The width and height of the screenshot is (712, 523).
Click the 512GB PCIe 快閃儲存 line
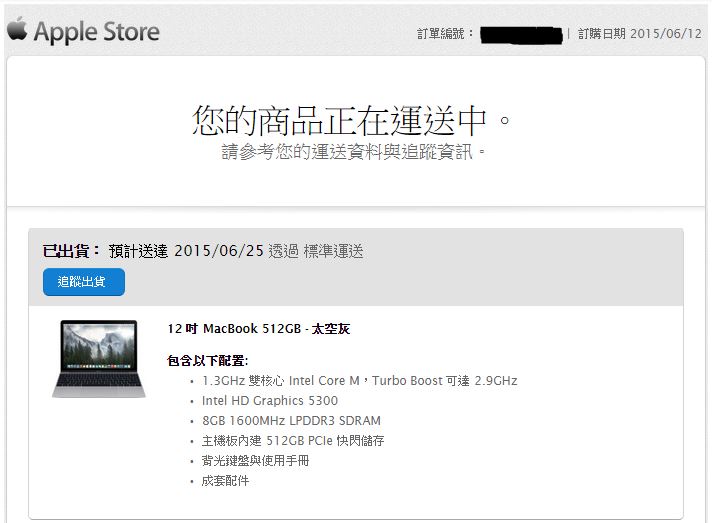click(293, 440)
